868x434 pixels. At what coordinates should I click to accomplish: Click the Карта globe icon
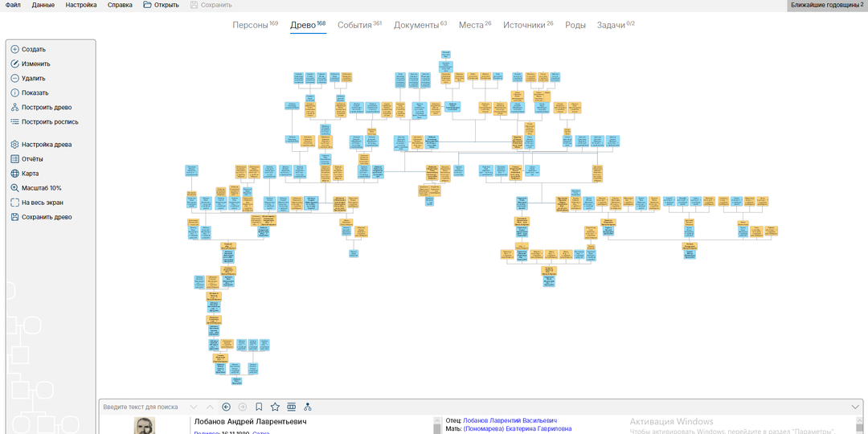pyautogui.click(x=15, y=174)
